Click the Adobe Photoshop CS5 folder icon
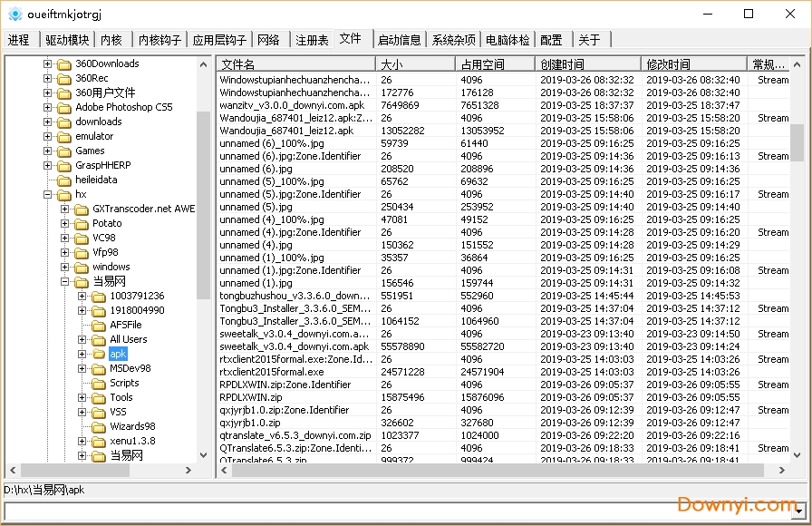The width and height of the screenshot is (812, 526). (x=63, y=107)
